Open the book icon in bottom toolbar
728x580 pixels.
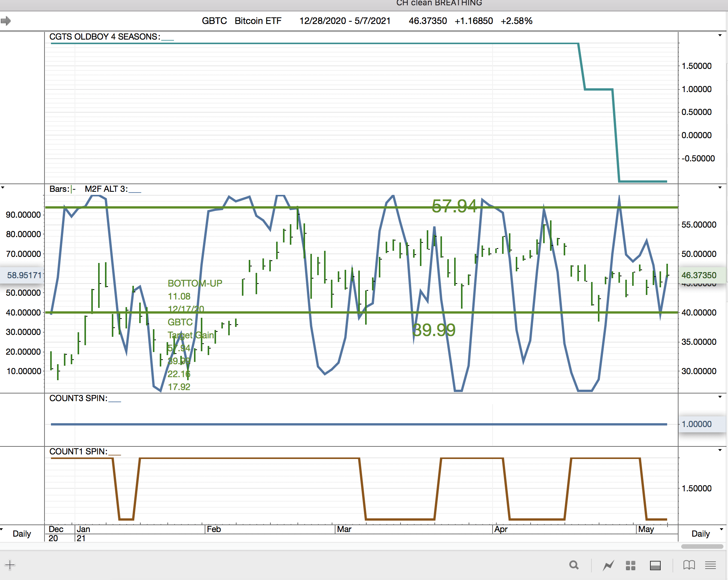(689, 565)
